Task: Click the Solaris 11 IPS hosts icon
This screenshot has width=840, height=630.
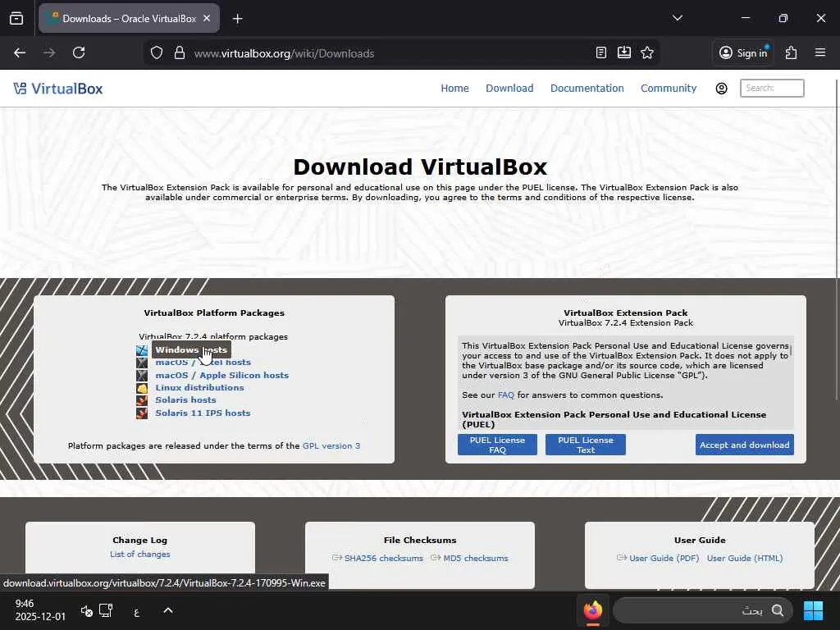Action: click(142, 413)
